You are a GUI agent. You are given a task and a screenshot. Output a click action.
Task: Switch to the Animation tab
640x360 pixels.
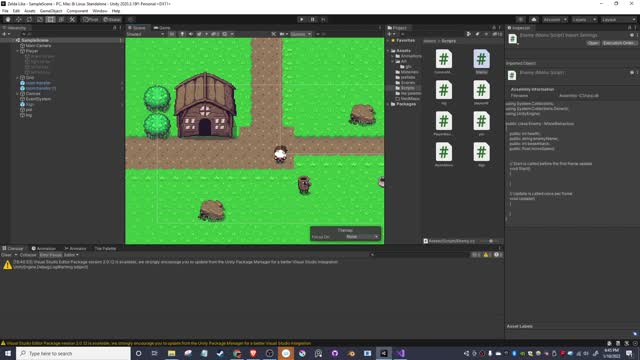click(43, 248)
